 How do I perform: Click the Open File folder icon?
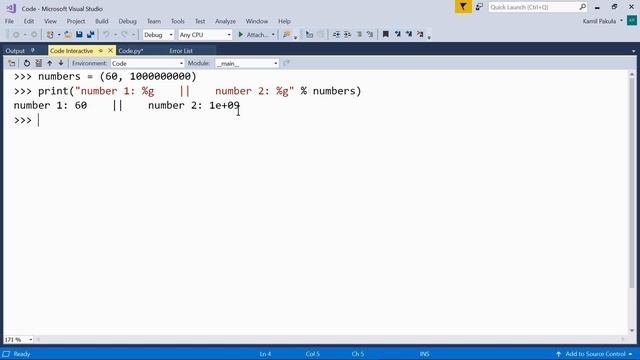(x=68, y=35)
